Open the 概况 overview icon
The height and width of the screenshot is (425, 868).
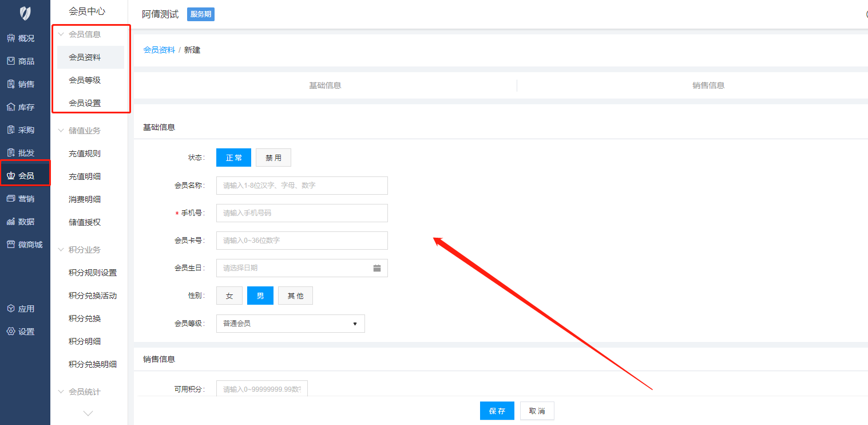pyautogui.click(x=11, y=38)
